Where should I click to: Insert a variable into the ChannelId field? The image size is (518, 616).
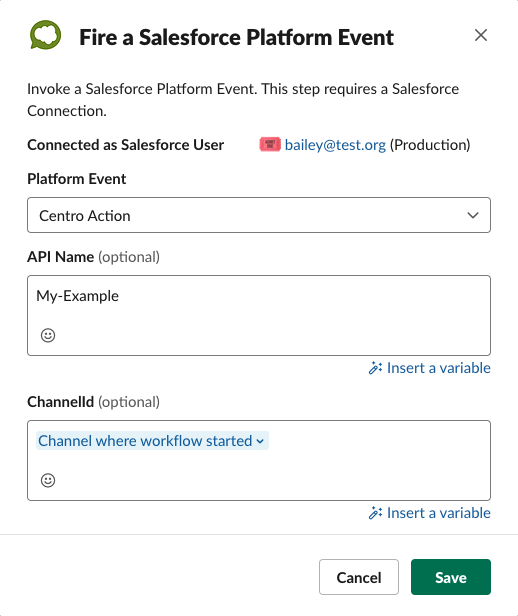pyautogui.click(x=429, y=513)
